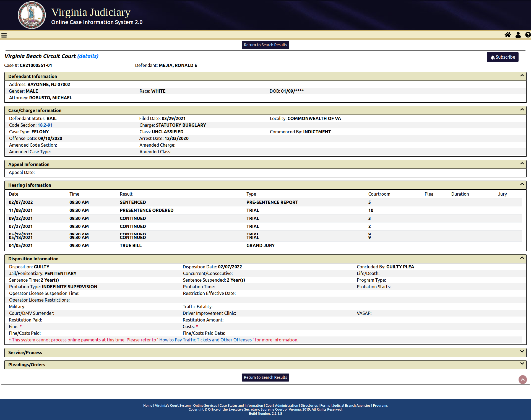The height and width of the screenshot is (420, 531).
Task: Open the user account icon
Action: click(x=518, y=35)
